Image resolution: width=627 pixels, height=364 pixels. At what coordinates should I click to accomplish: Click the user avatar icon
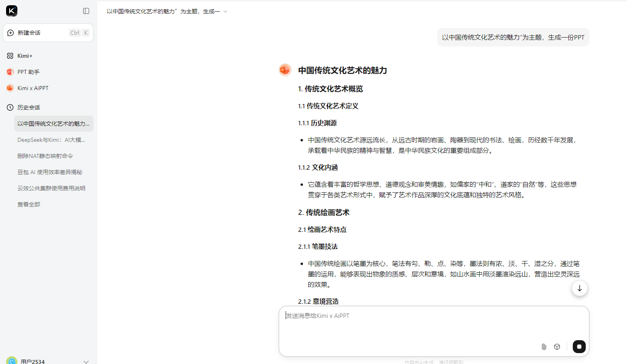[x=11, y=360]
